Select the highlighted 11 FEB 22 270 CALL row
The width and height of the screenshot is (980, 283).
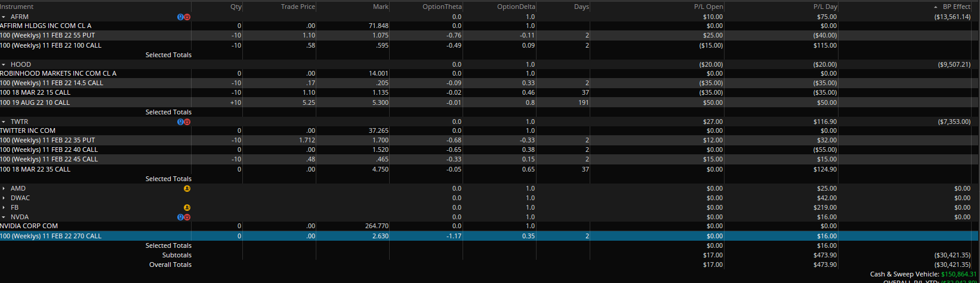(x=489, y=236)
